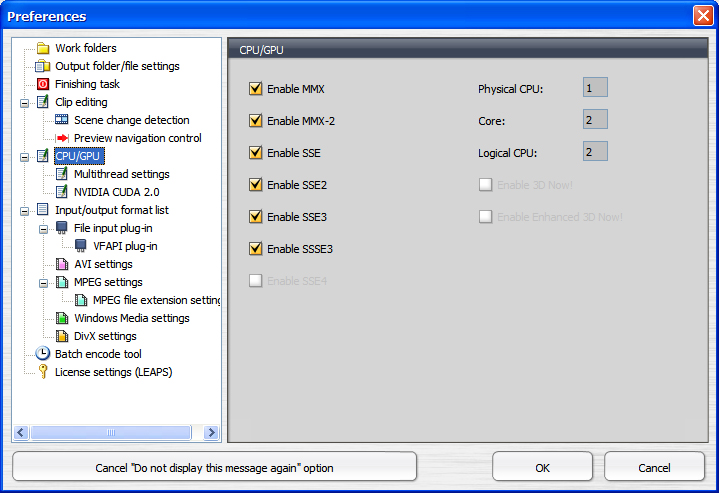Viewport: 719px width, 493px height.
Task: Collapse the Input/output format list node
Action: tap(24, 211)
